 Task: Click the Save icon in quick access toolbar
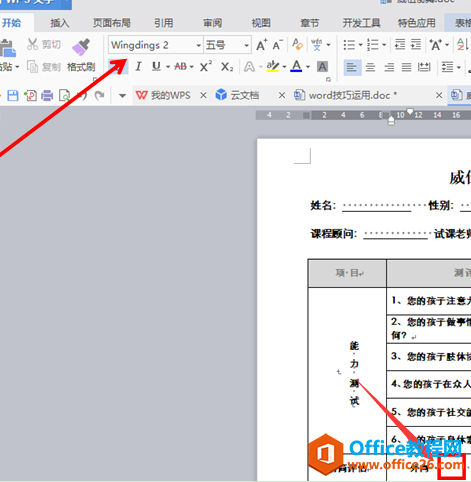[x=13, y=96]
